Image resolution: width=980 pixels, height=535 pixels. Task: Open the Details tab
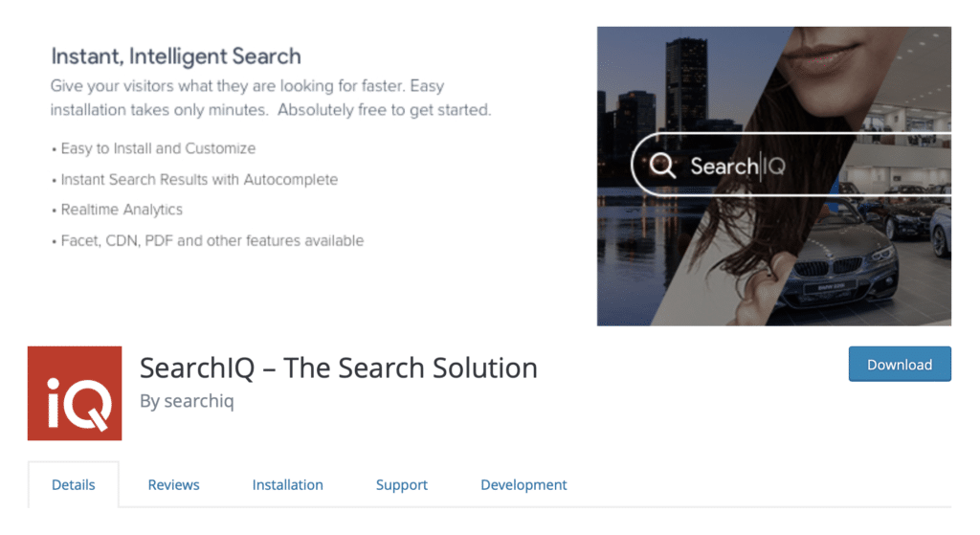click(x=73, y=485)
